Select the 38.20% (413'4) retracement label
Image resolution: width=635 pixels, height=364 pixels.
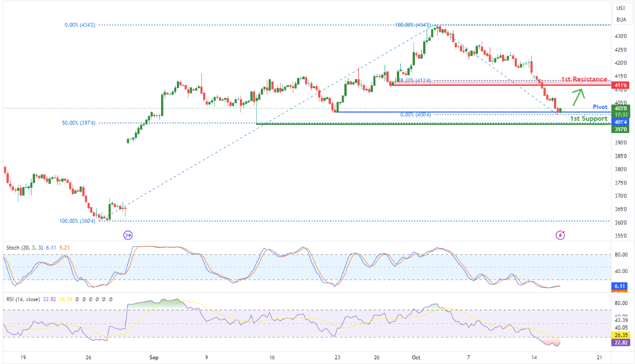coord(414,80)
